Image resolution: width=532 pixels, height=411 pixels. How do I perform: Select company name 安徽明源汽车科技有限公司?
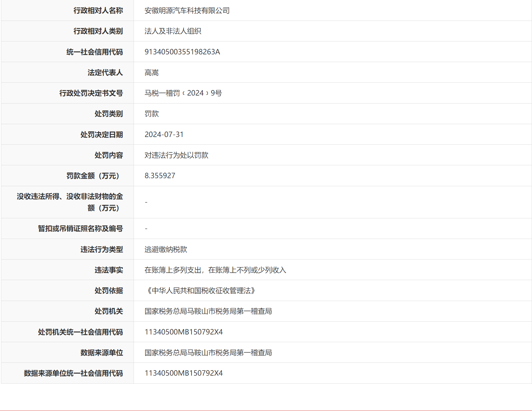pos(187,11)
